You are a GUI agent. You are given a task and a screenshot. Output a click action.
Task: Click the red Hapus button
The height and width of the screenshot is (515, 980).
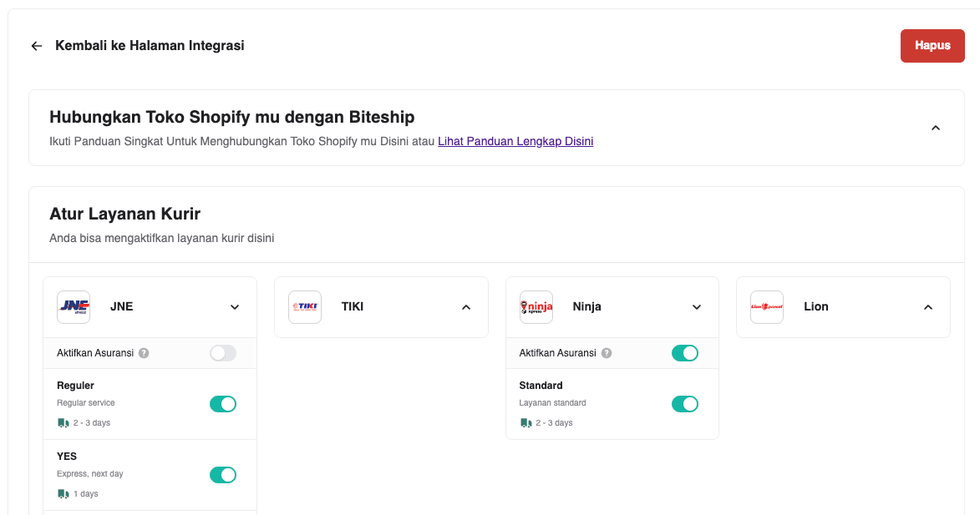[932, 46]
